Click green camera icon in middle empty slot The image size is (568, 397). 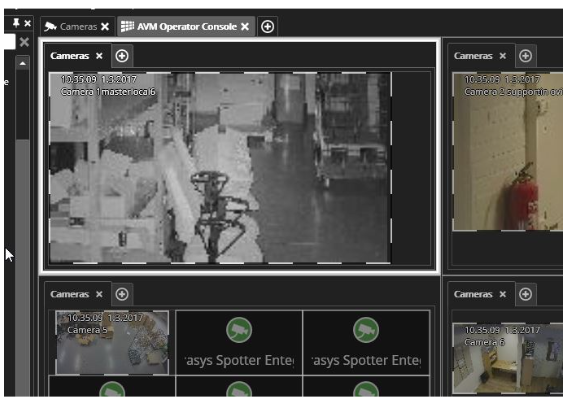pos(239,330)
